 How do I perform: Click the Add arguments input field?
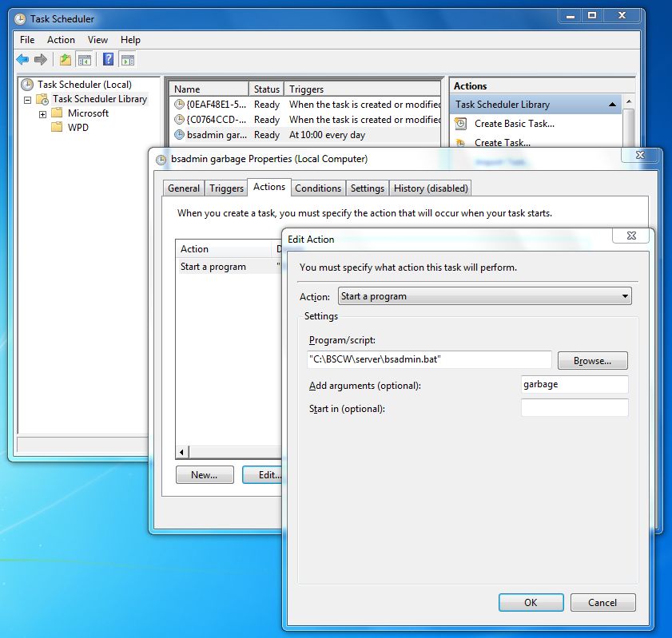[574, 384]
